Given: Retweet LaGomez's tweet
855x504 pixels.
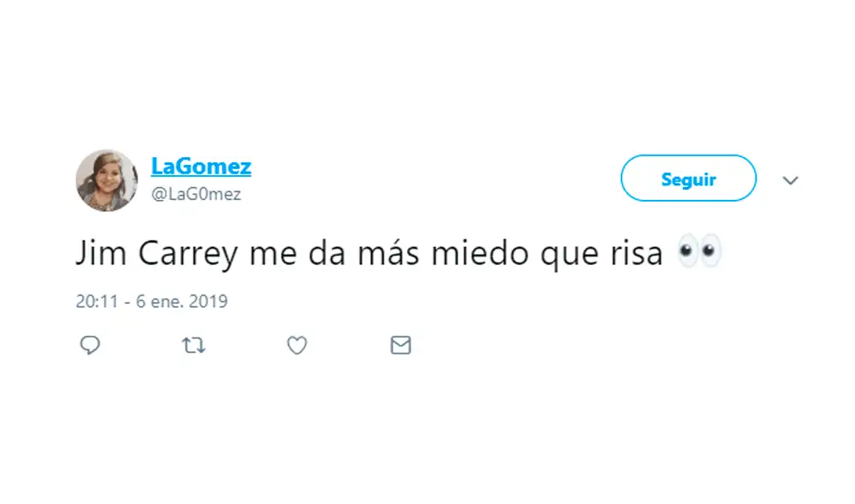Looking at the screenshot, I should [x=194, y=345].
